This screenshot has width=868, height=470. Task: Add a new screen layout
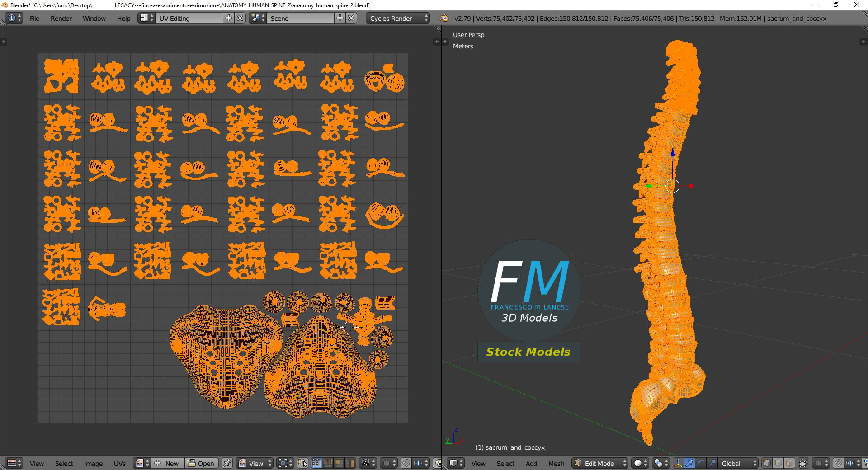point(229,18)
